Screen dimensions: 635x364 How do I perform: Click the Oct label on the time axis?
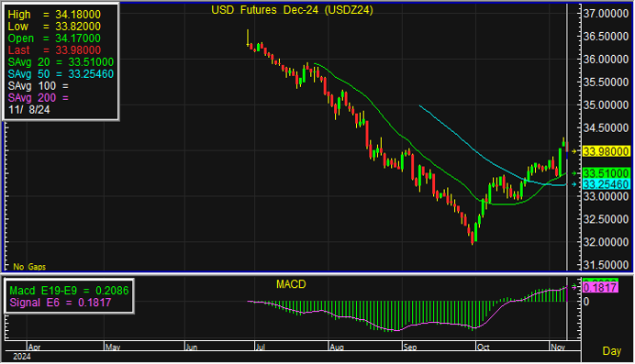pos(484,347)
